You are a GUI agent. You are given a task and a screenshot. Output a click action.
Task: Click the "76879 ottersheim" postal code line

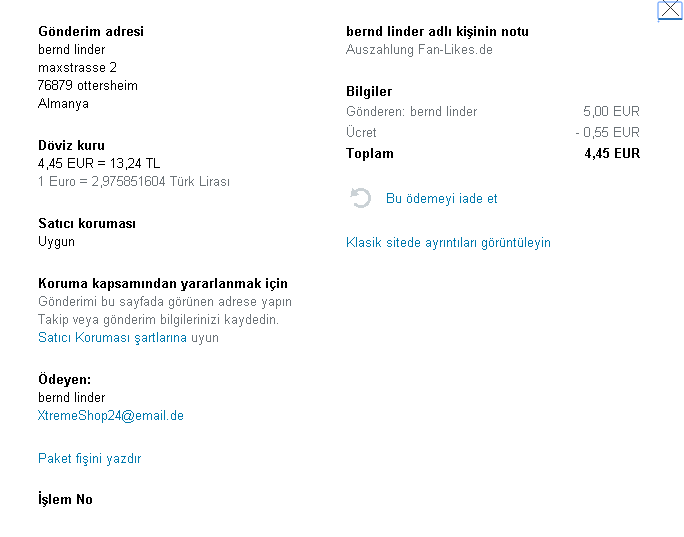pyautogui.click(x=88, y=86)
